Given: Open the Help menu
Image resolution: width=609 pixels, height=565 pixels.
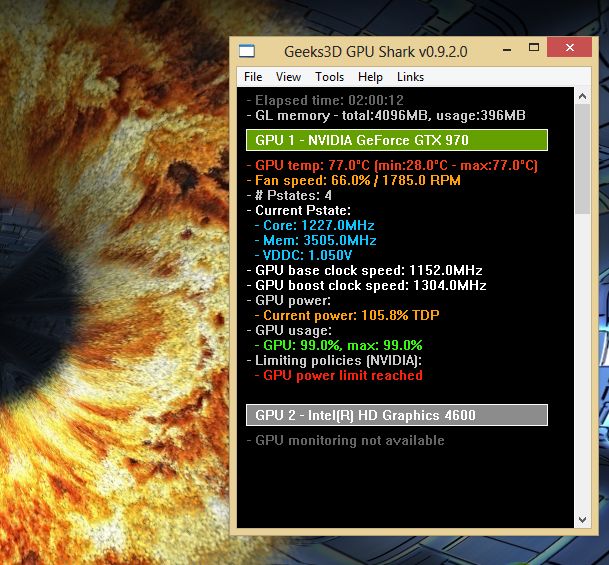Looking at the screenshot, I should tap(370, 77).
